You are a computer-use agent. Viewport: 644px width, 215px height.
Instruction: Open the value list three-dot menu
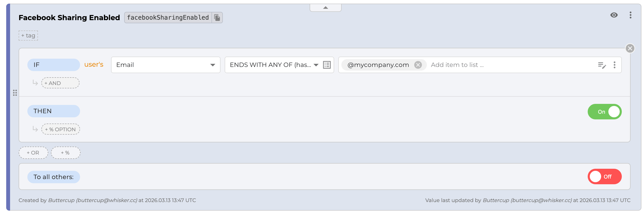[615, 65]
